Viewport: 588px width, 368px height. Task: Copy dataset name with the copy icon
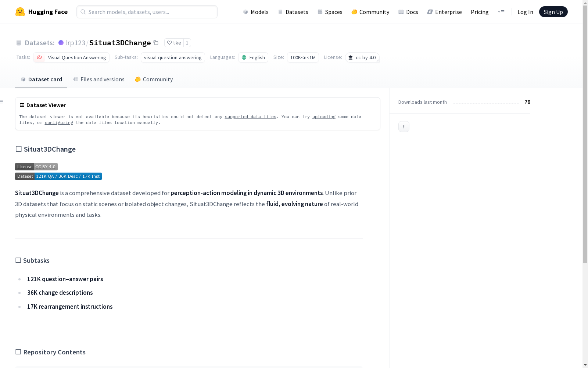[x=156, y=43]
